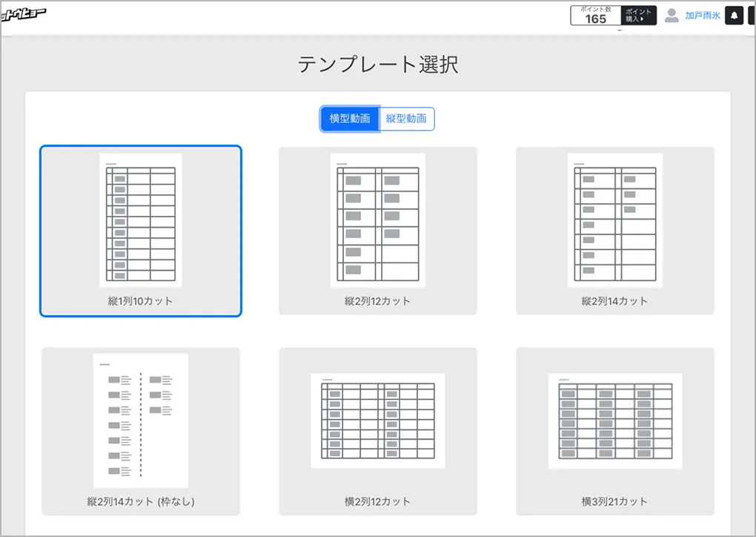This screenshot has width=756, height=537.
Task: Open the 加戸雨氷 account link
Action: (x=702, y=16)
